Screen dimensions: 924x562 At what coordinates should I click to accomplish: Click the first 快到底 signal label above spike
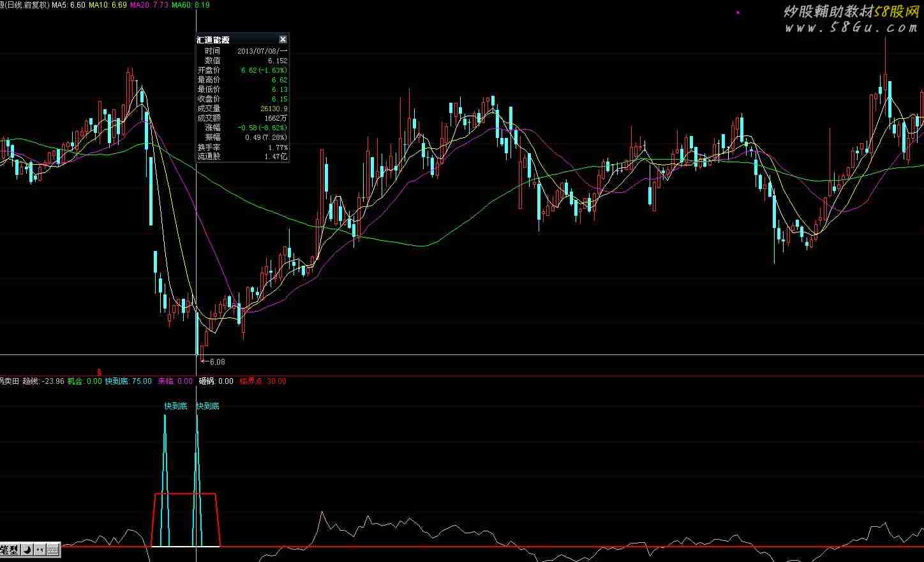(x=175, y=406)
